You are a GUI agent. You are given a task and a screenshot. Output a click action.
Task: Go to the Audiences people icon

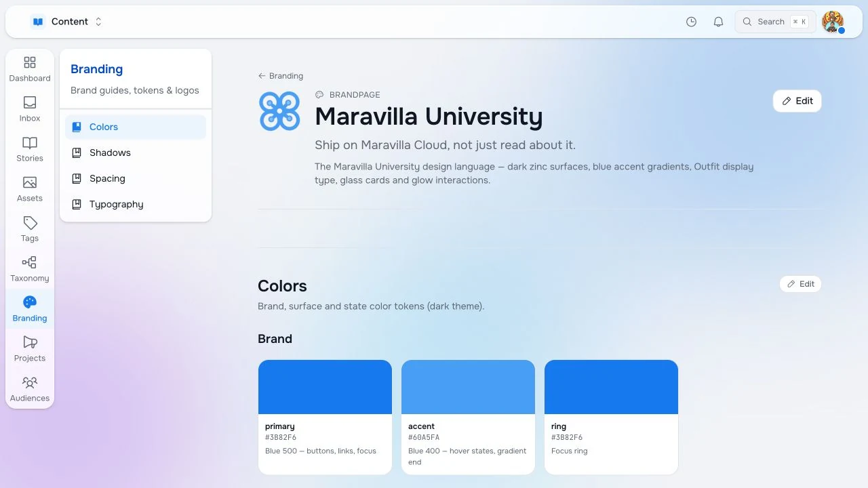pyautogui.click(x=30, y=382)
